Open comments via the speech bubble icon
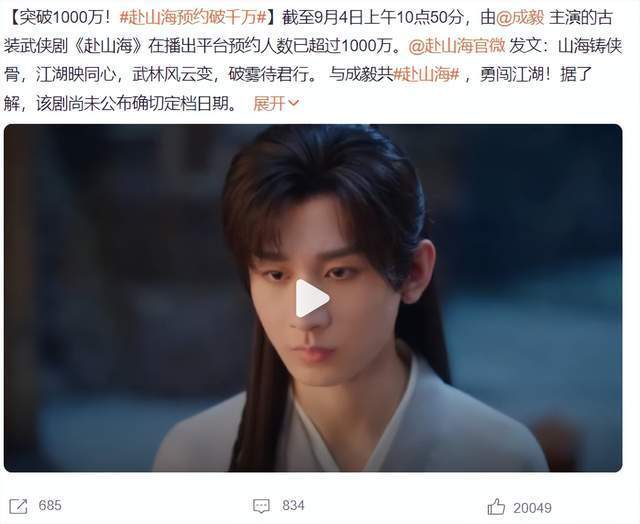The height and width of the screenshot is (524, 640). point(261,506)
